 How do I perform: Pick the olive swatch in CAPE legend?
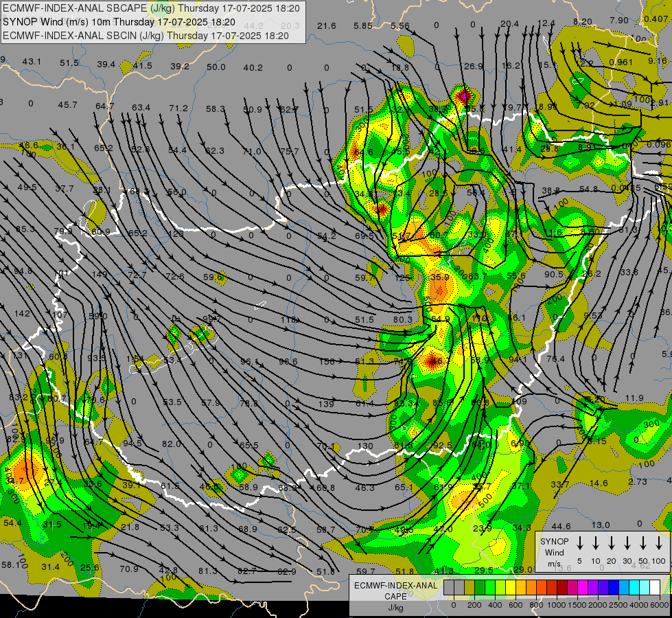coord(470,587)
